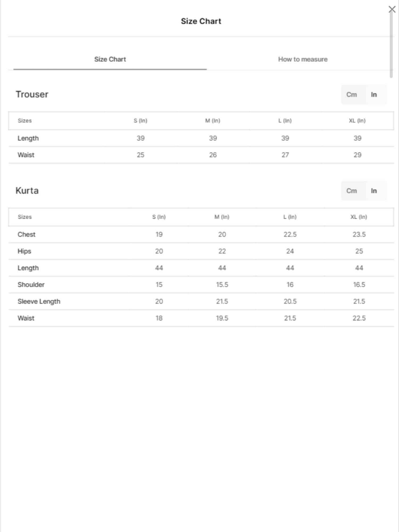This screenshot has height=532, width=399.
Task: Click the Trouser Waist value 29
Action: click(357, 155)
